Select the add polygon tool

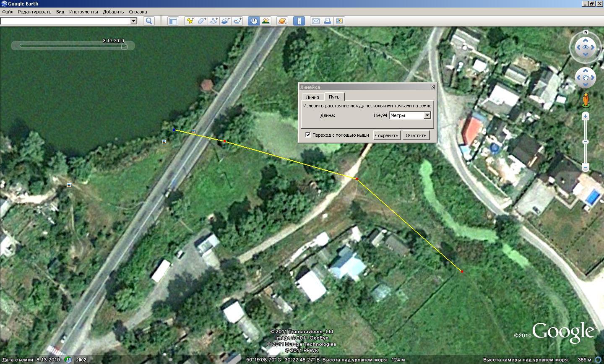202,21
